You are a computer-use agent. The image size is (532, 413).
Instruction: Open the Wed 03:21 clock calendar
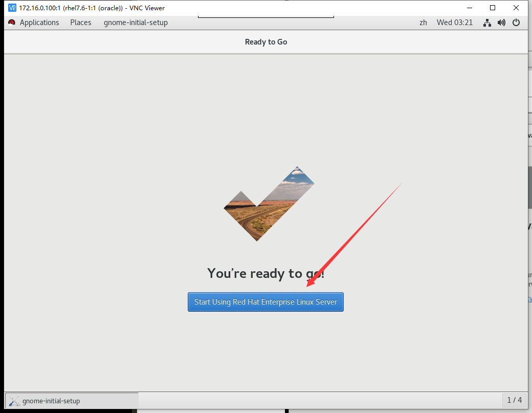tap(455, 23)
